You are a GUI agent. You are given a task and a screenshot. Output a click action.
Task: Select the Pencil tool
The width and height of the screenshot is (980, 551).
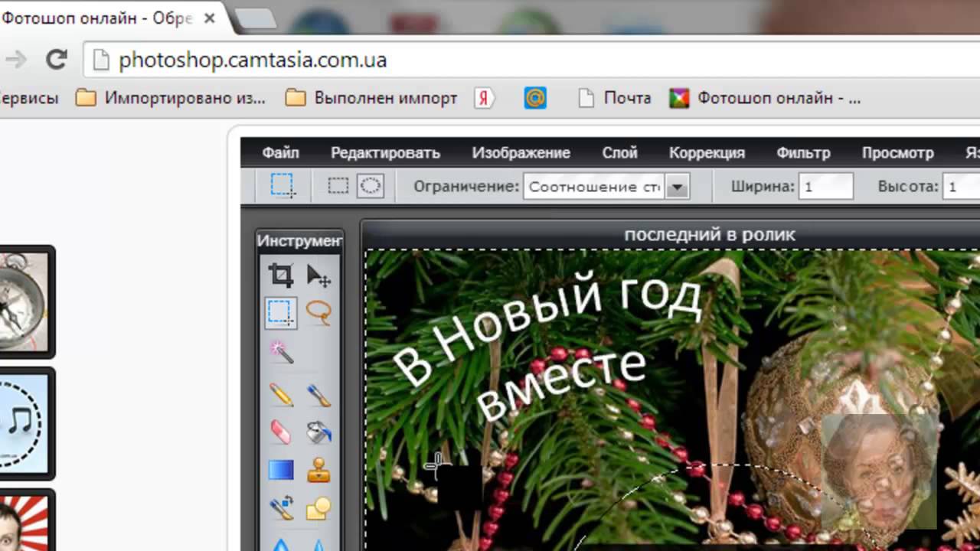click(x=281, y=394)
